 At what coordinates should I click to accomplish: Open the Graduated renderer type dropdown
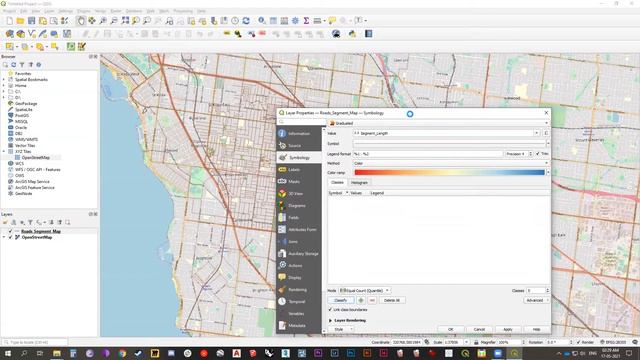[x=439, y=123]
